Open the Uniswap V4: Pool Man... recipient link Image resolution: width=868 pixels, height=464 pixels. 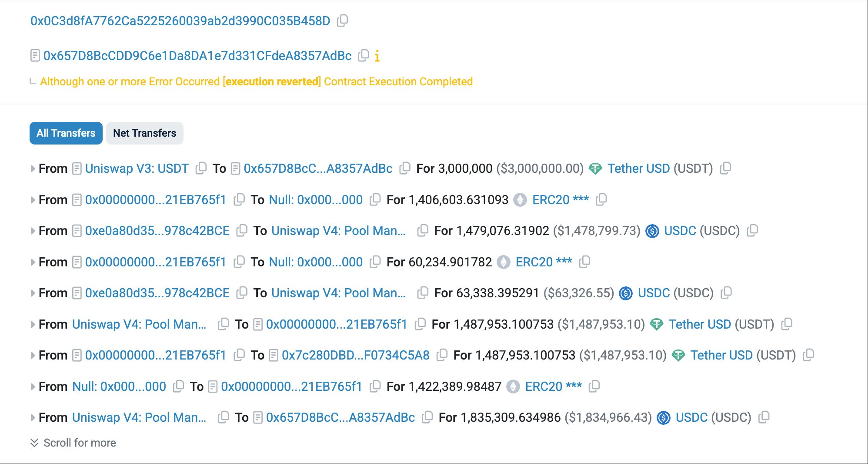tap(338, 231)
